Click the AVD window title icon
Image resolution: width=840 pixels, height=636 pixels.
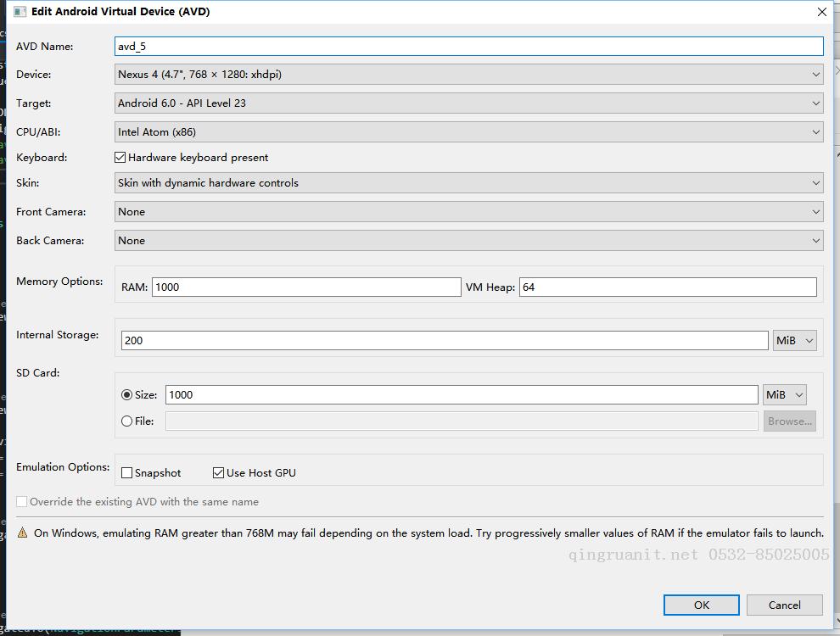(20, 12)
